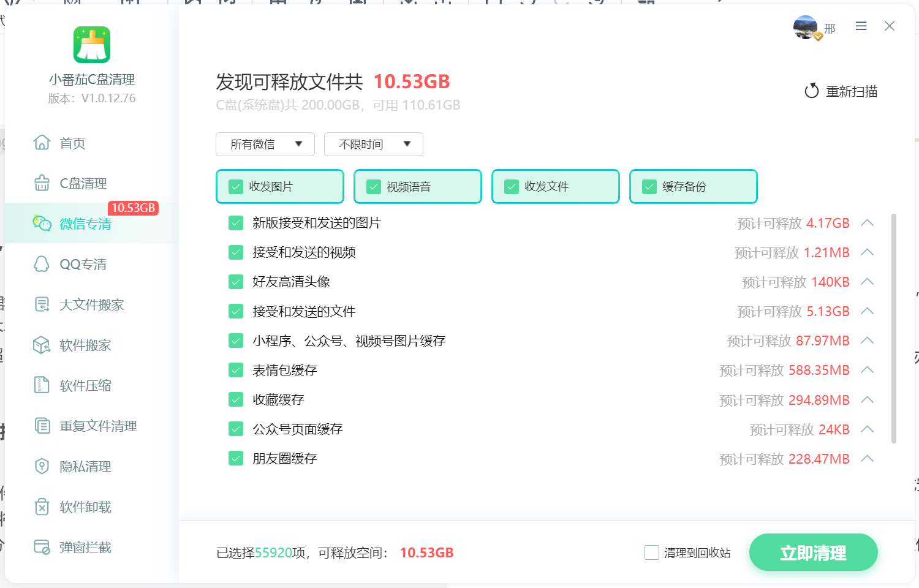
Task: Click the 软件卸载 trash bin icon
Action: click(42, 507)
